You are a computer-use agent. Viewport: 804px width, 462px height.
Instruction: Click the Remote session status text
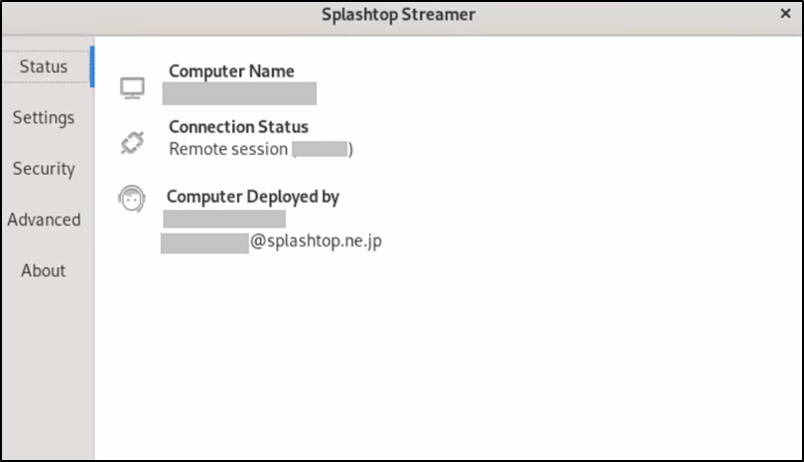(x=228, y=149)
